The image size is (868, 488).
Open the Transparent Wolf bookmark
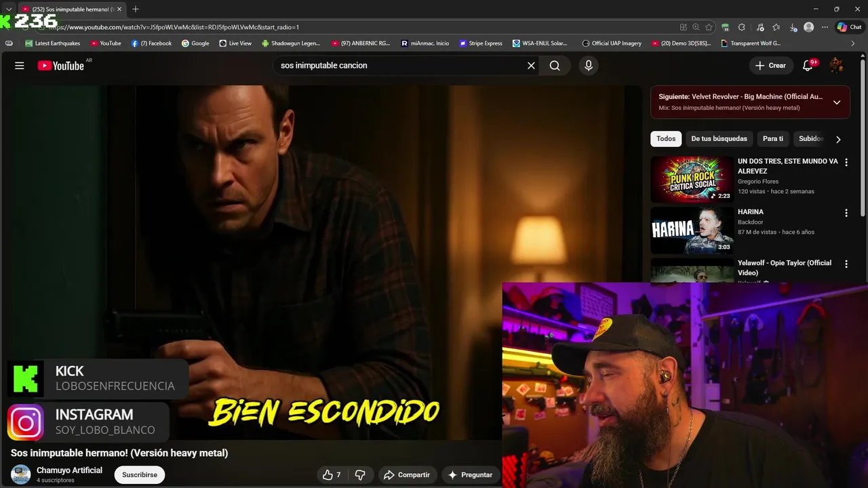click(x=751, y=43)
